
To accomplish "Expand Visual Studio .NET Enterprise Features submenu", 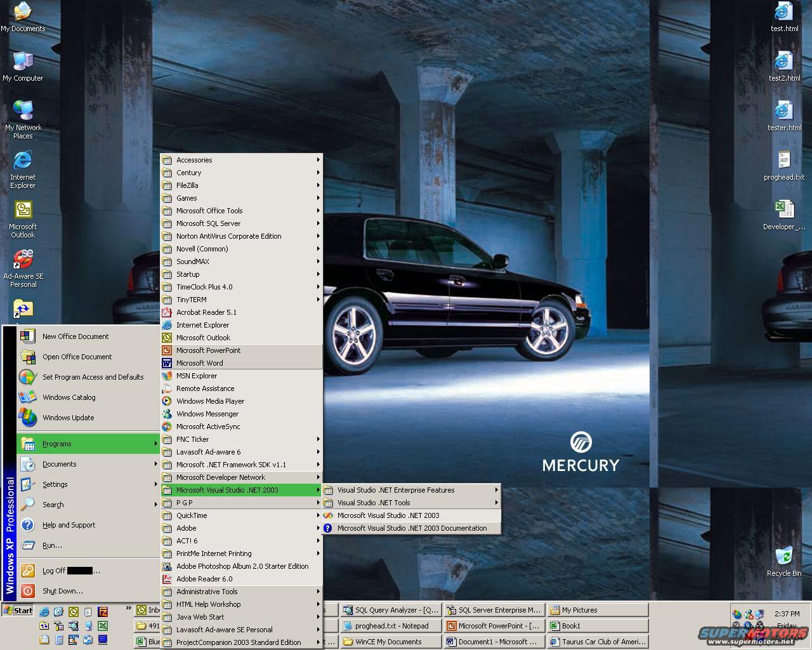I will click(396, 490).
